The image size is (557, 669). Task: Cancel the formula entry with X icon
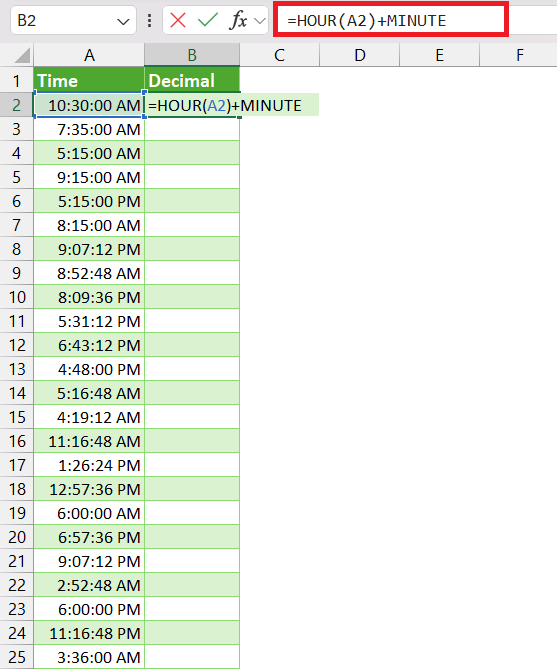click(x=178, y=20)
